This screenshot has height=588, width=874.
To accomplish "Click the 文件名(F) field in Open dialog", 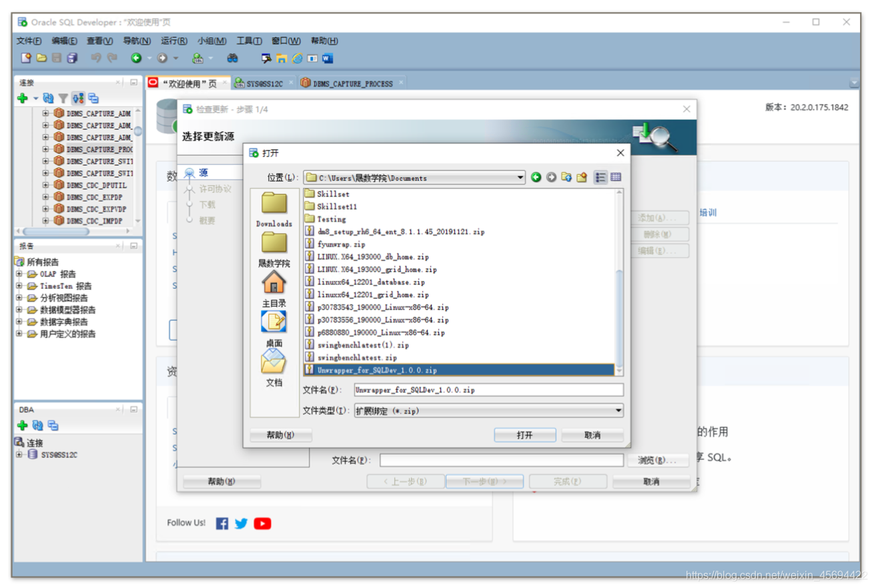I will (488, 390).
